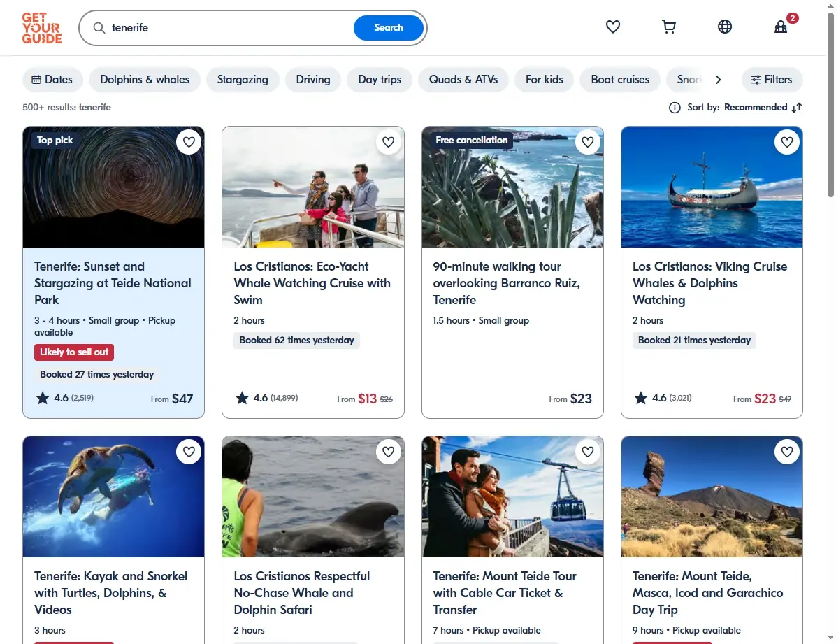
Task: Select the Stargazing category chip
Action: point(243,80)
